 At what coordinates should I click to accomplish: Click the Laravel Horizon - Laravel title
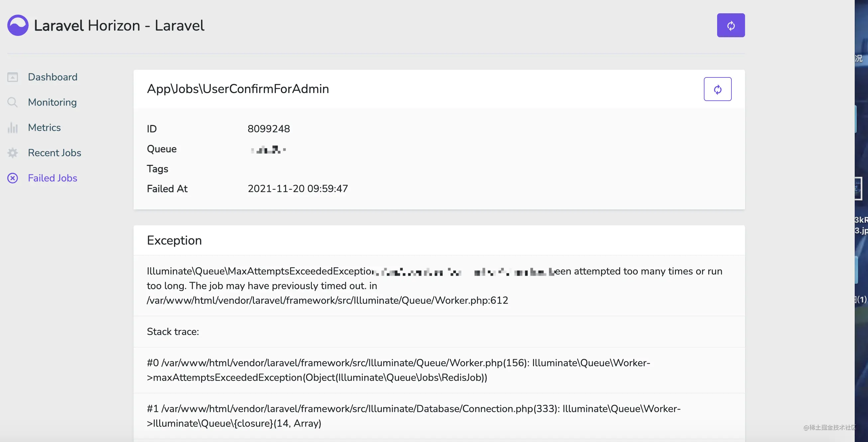119,26
